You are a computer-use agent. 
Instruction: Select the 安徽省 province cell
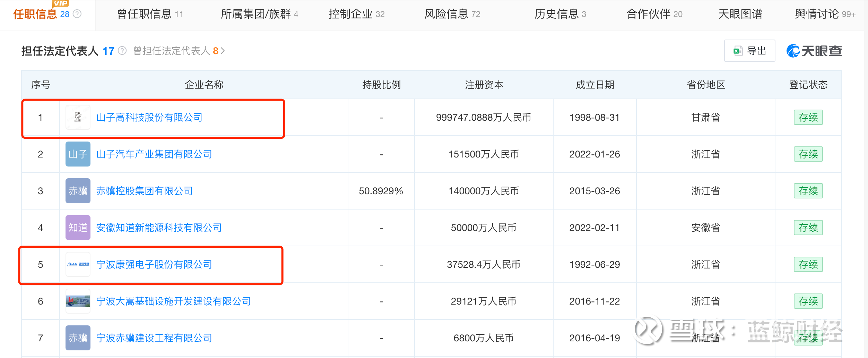coord(706,228)
